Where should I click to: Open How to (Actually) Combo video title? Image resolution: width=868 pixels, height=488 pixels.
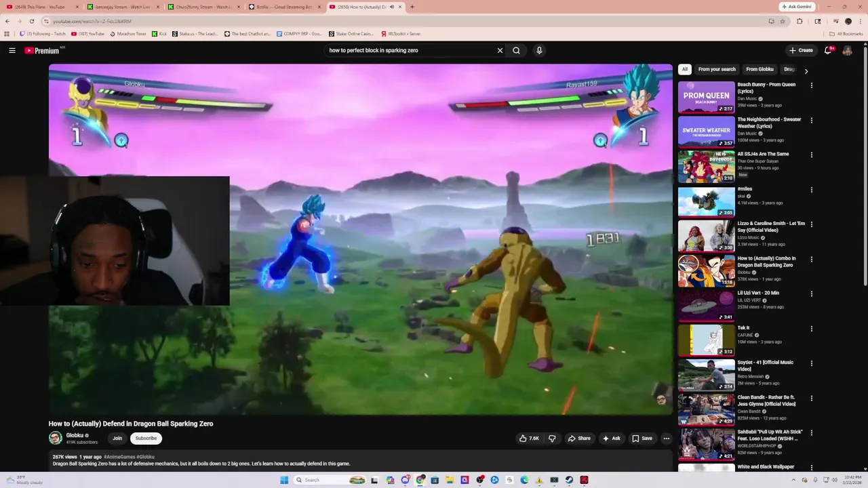click(766, 262)
